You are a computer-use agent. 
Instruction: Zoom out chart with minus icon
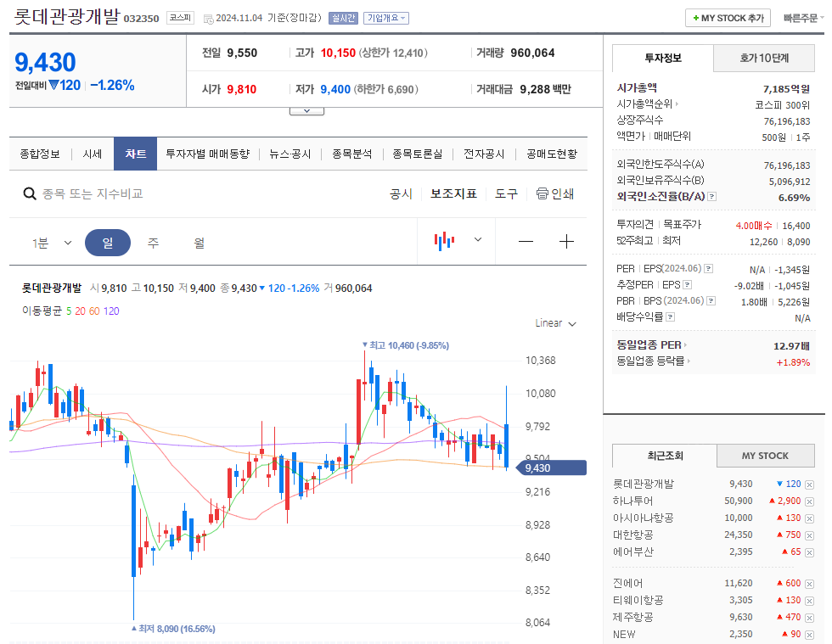[526, 242]
